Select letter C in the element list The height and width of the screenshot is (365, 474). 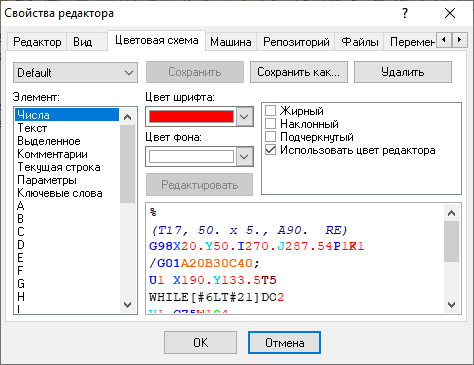click(67, 232)
